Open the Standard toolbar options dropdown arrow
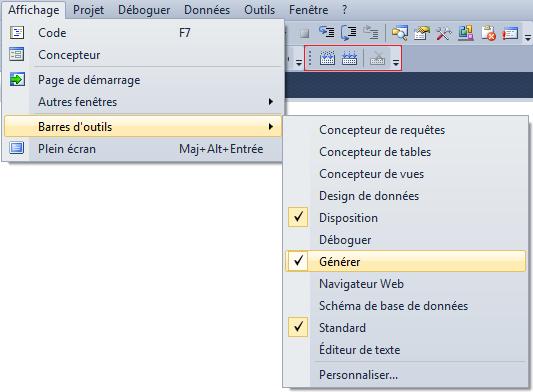The width and height of the screenshot is (533, 392). click(528, 37)
